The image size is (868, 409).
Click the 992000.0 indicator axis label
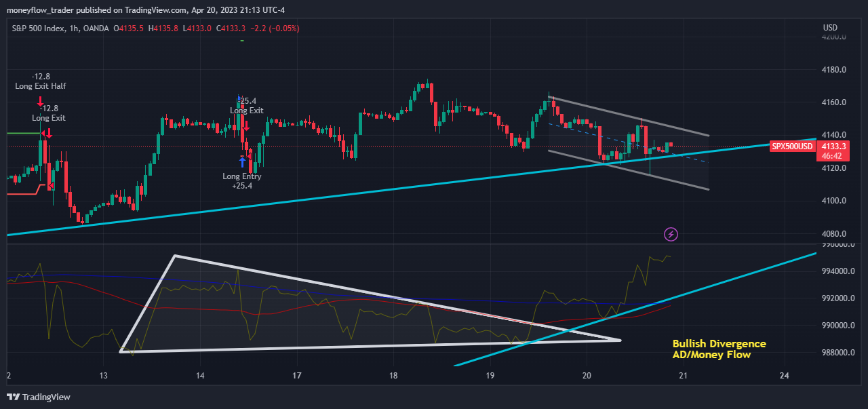point(837,298)
